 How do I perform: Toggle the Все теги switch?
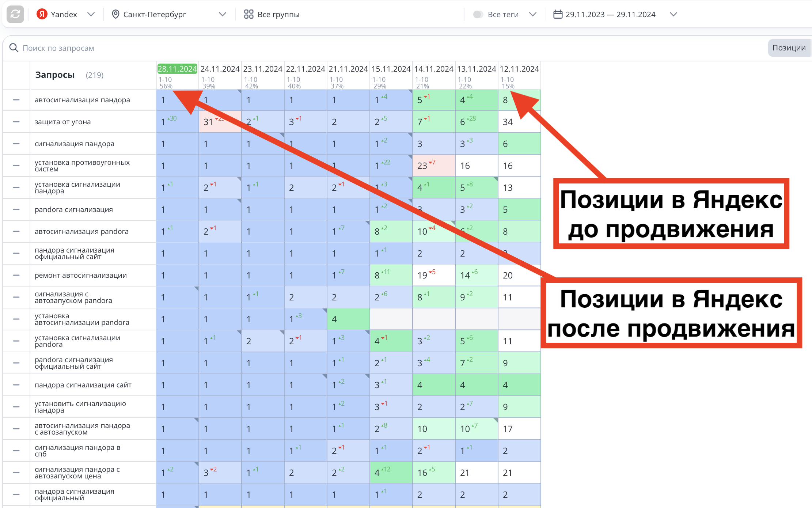coord(478,14)
